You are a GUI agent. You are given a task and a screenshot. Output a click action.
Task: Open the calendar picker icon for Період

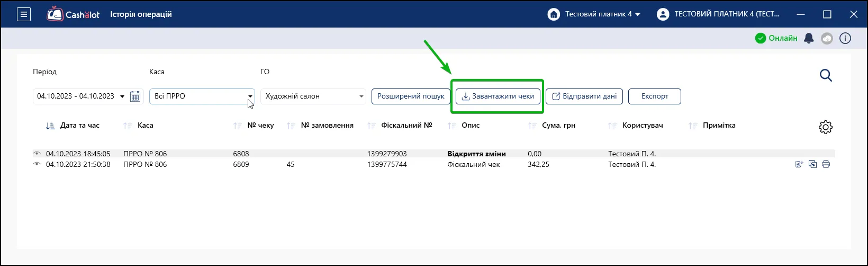[x=135, y=96]
